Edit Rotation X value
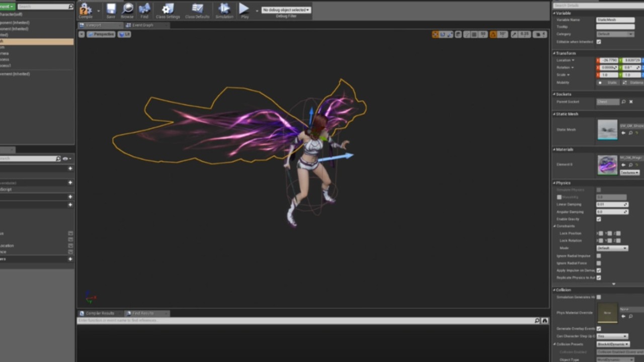The height and width of the screenshot is (362, 644). click(x=608, y=67)
